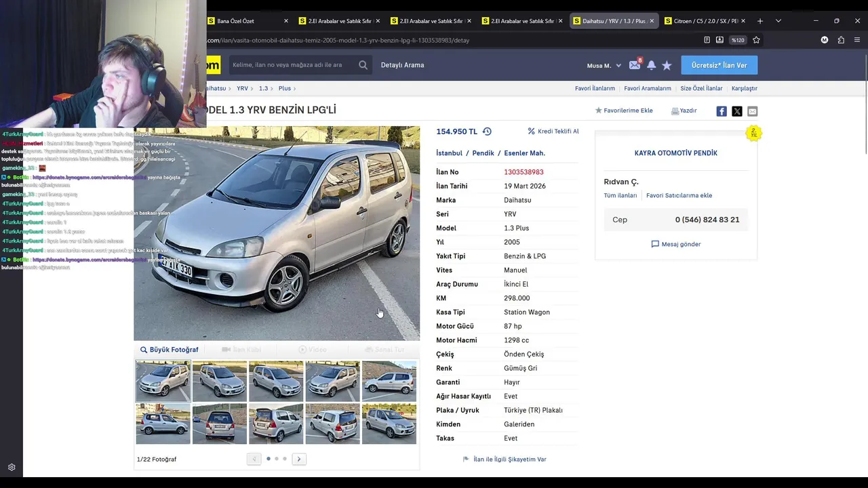Click the 1.3 breadcrumb
Image resolution: width=868 pixels, height=488 pixels.
pyautogui.click(x=263, y=88)
